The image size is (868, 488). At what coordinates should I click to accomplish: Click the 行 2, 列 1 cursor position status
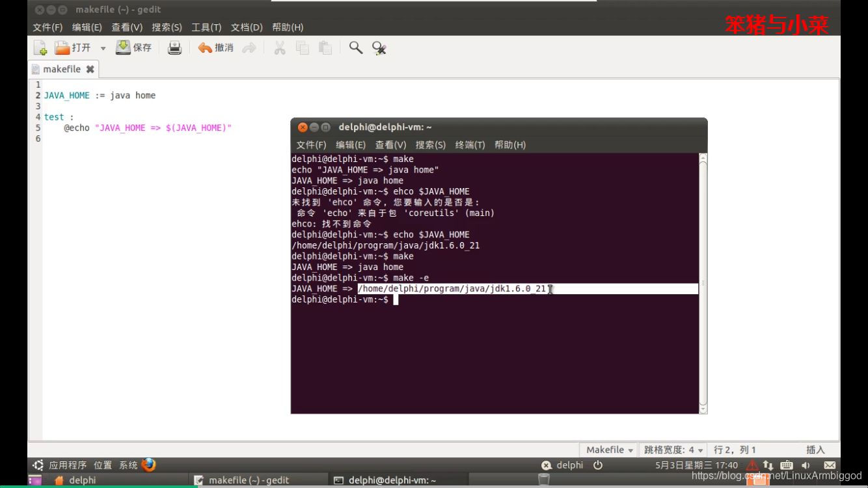(x=735, y=450)
